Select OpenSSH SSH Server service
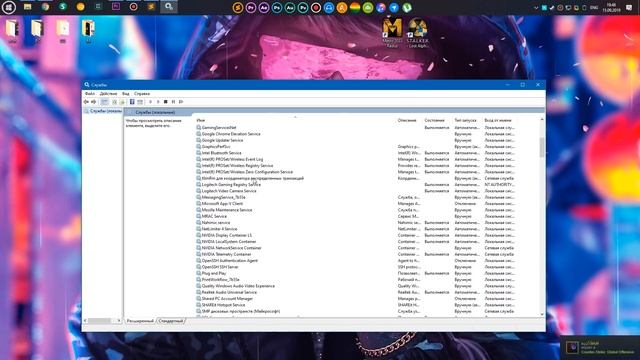Screen dimensions: 640x360 click(x=355, y=267)
